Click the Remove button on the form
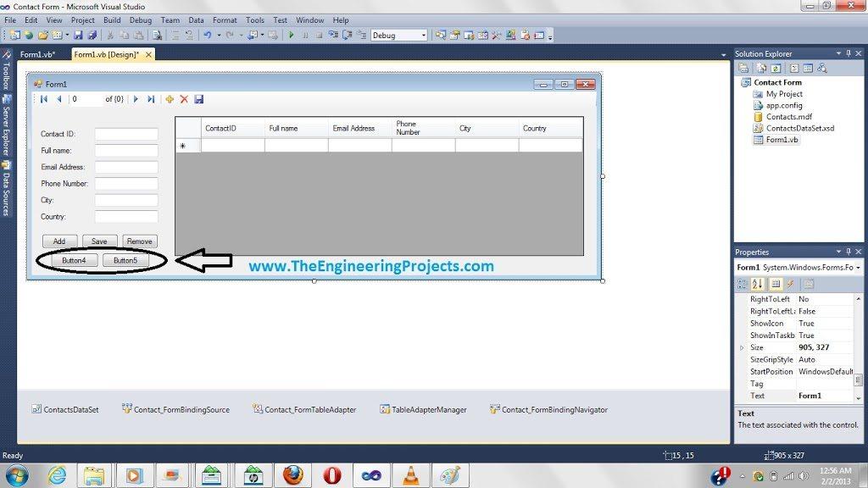Image resolution: width=868 pixels, height=488 pixels. click(138, 241)
